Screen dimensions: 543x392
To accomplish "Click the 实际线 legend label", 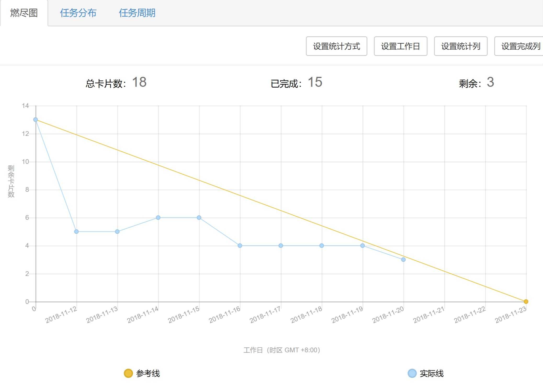I will [432, 373].
